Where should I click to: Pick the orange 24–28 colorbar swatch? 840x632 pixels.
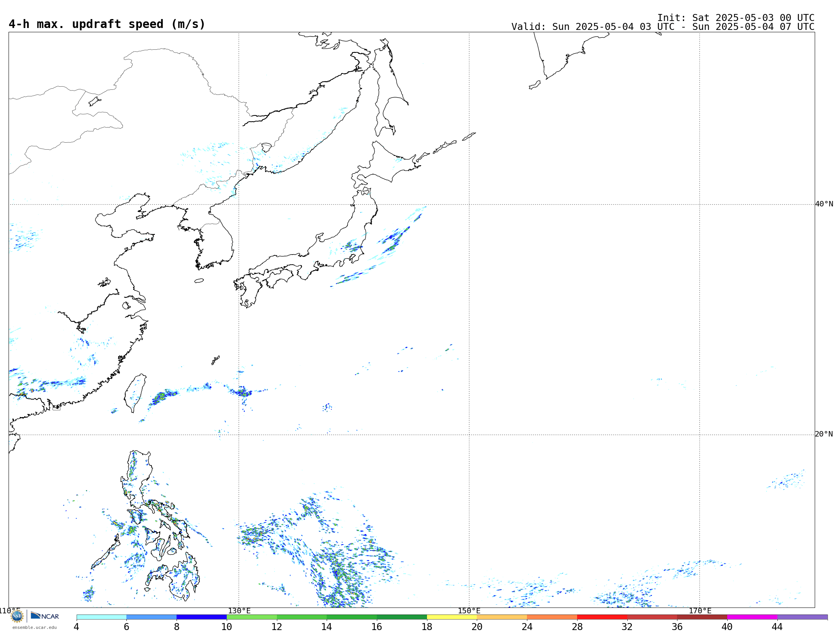(552, 617)
